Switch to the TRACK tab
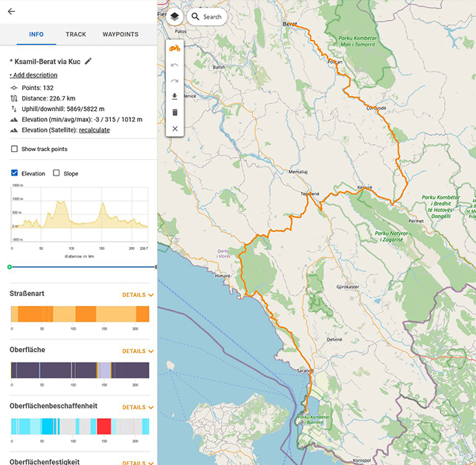Viewport: 476px width, 465px height. coord(76,34)
